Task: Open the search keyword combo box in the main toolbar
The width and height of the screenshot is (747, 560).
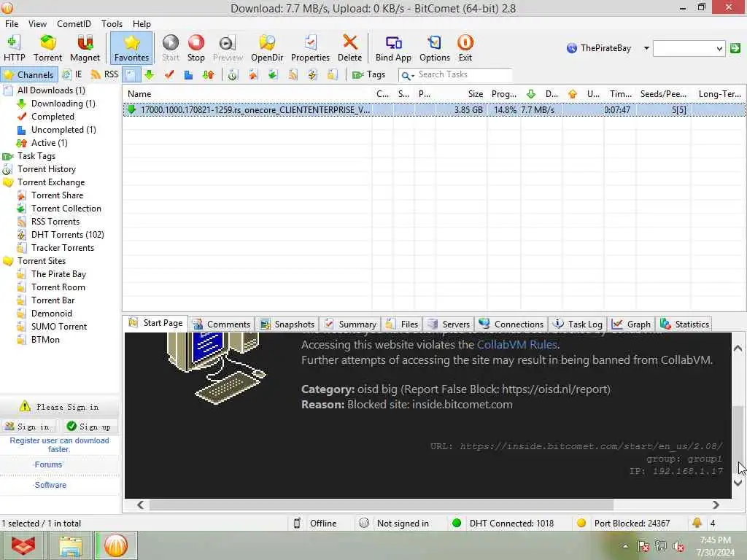Action: (689, 48)
